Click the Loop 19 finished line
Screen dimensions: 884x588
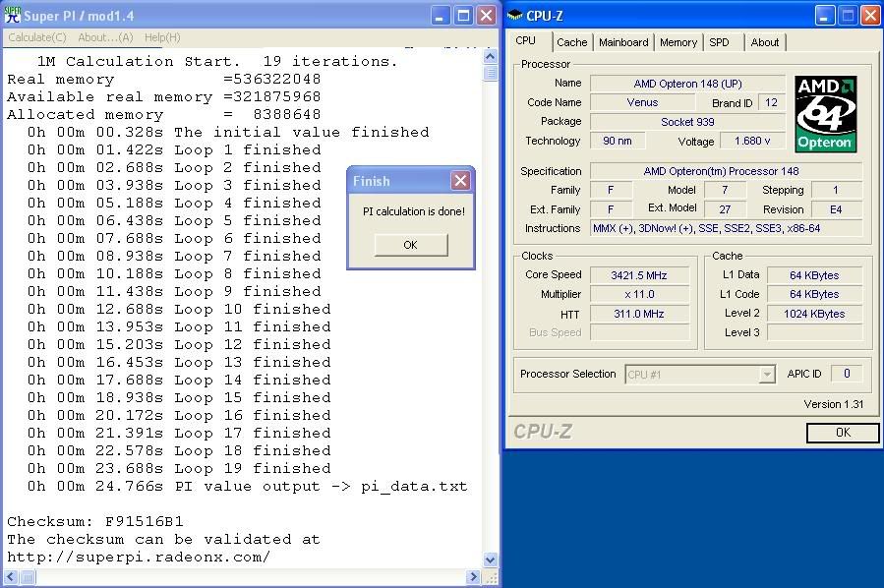tap(179, 468)
